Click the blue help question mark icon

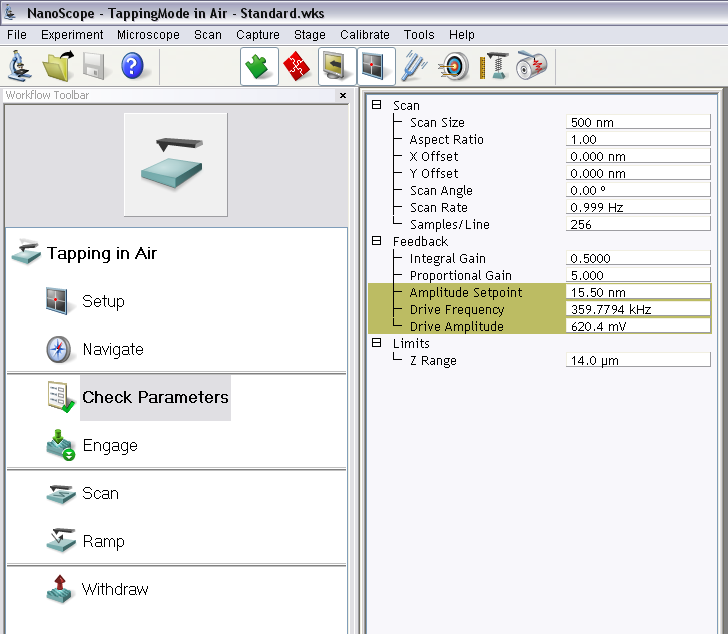(132, 67)
